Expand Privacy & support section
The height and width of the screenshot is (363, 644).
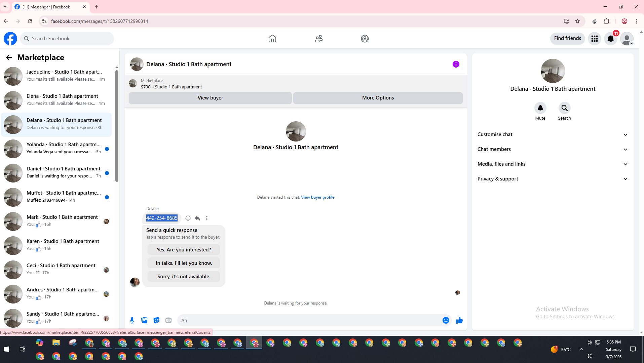(553, 179)
